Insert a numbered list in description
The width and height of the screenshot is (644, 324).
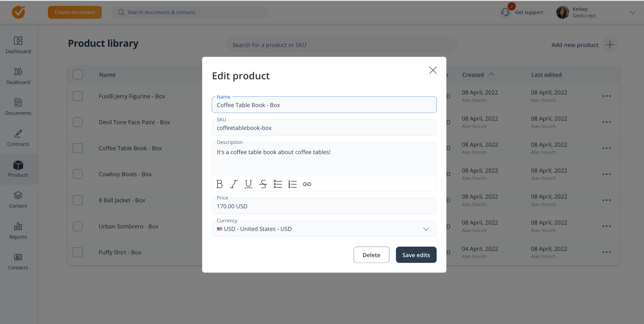[292, 184]
